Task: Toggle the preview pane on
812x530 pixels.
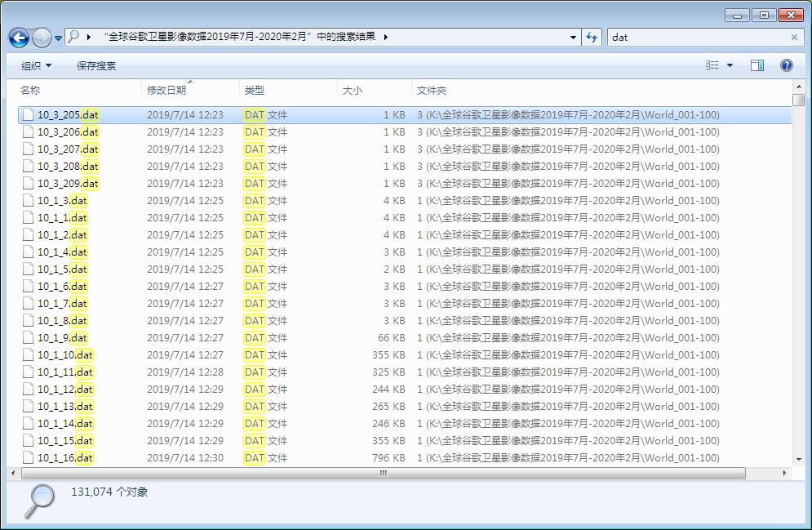Action: 757,65
